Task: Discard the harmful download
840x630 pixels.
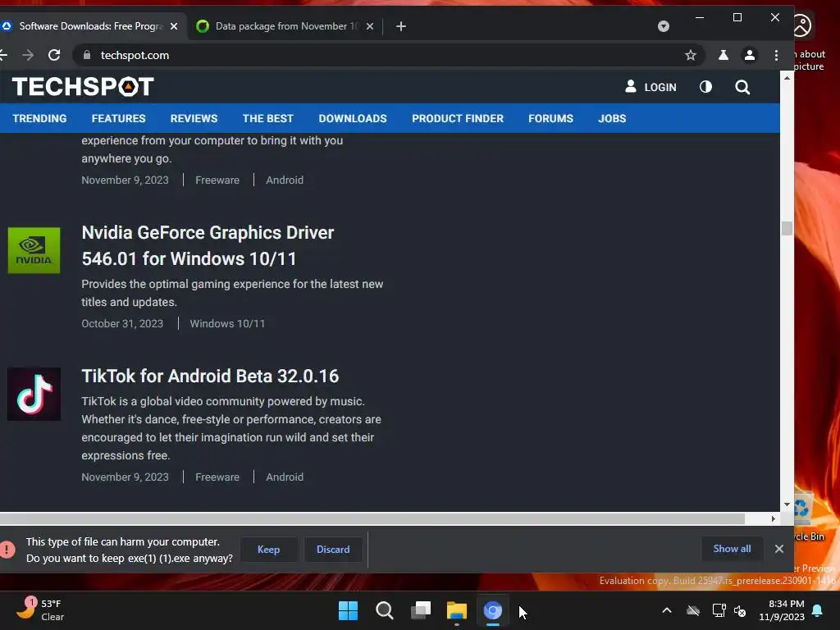Action: tap(333, 549)
